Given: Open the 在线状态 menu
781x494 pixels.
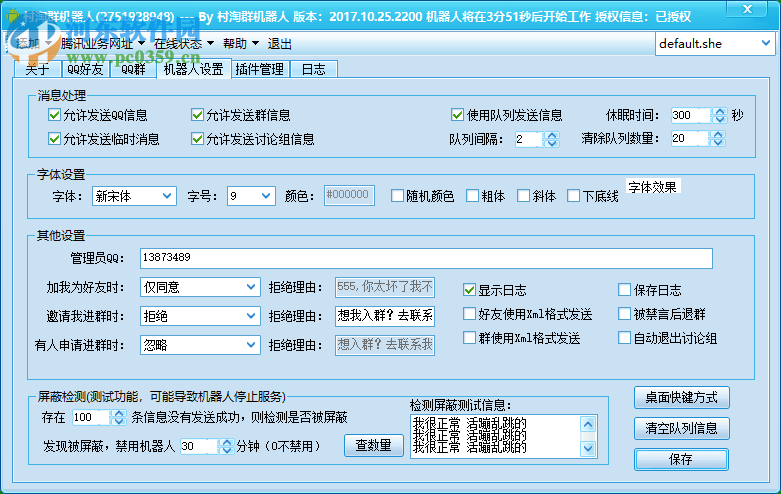Looking at the screenshot, I should pyautogui.click(x=183, y=44).
